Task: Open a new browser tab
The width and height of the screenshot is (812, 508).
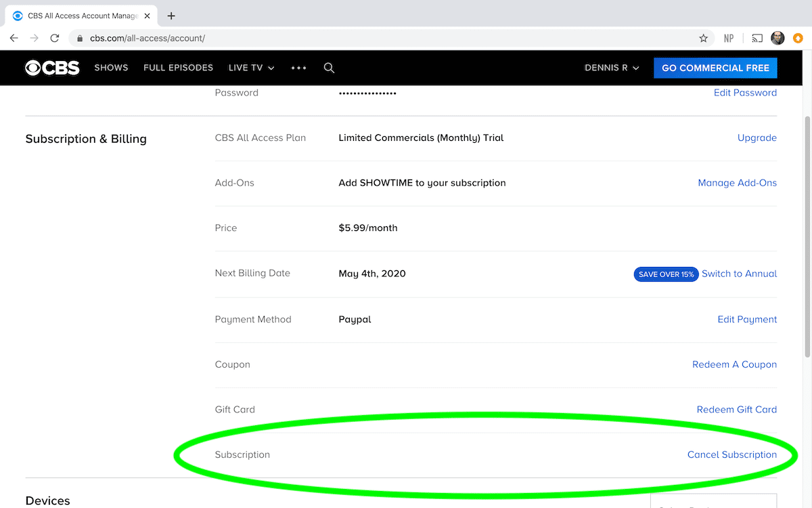Action: click(x=171, y=16)
